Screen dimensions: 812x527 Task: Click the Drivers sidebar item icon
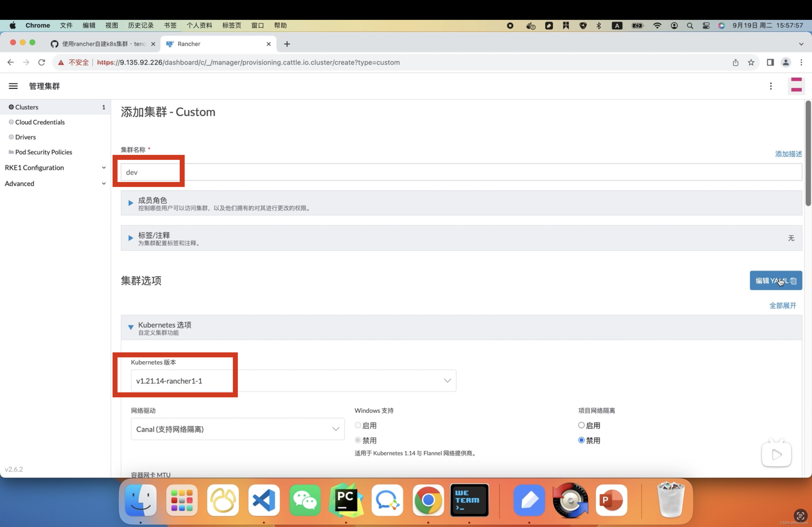point(11,137)
